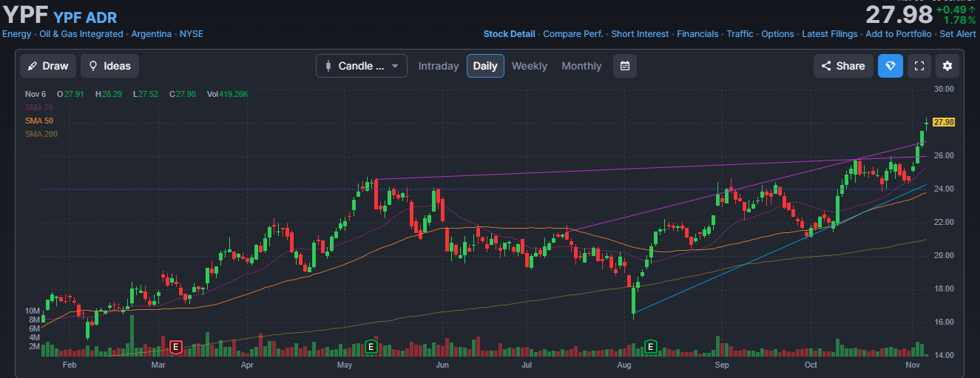980x378 pixels.
Task: Toggle the SMA 50 indicator label
Action: click(39, 121)
